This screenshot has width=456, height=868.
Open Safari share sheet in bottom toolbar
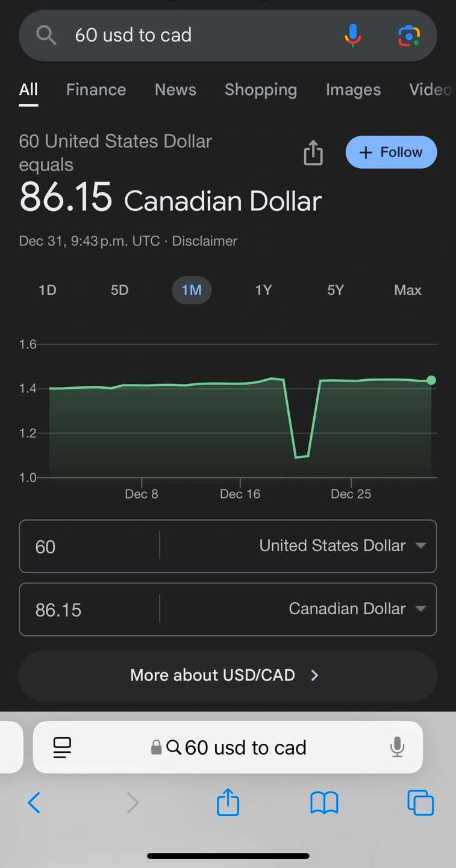[x=228, y=803]
